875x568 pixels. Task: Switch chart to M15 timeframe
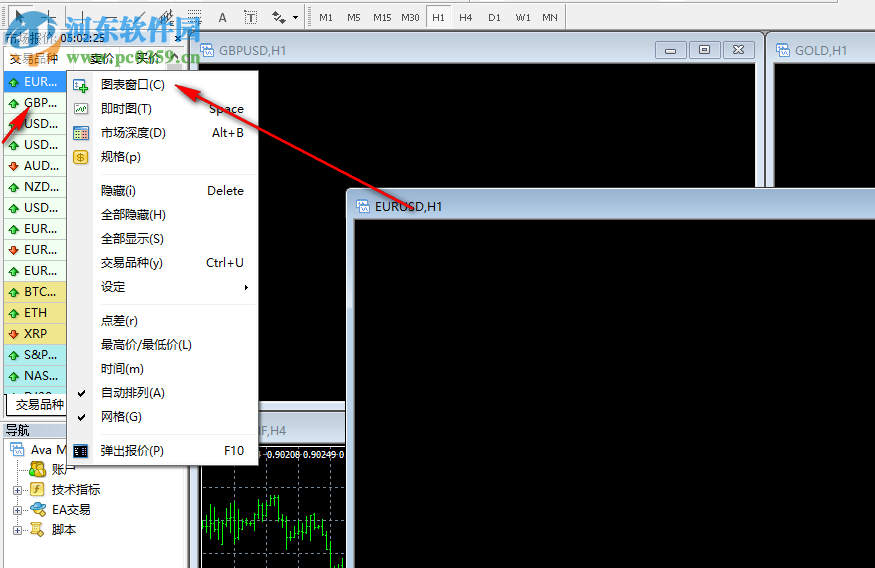tap(382, 17)
